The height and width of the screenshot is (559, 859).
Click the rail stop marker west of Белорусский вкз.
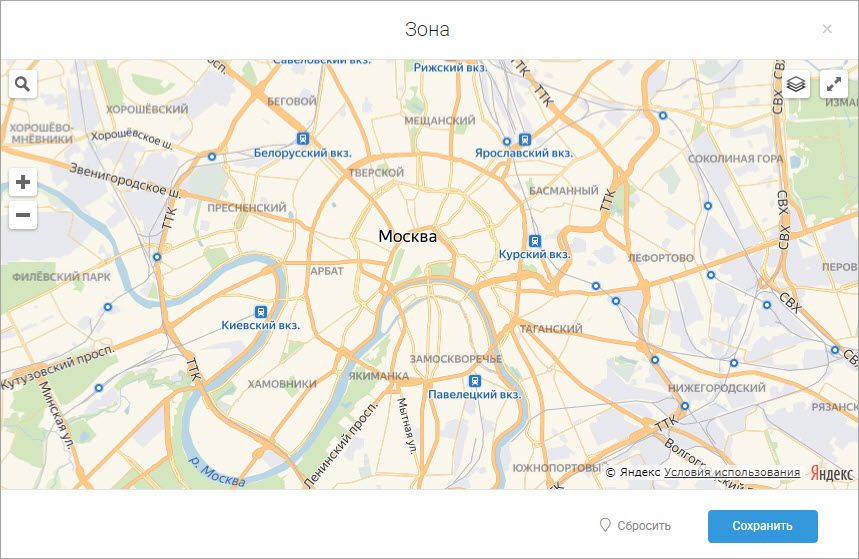click(x=212, y=157)
